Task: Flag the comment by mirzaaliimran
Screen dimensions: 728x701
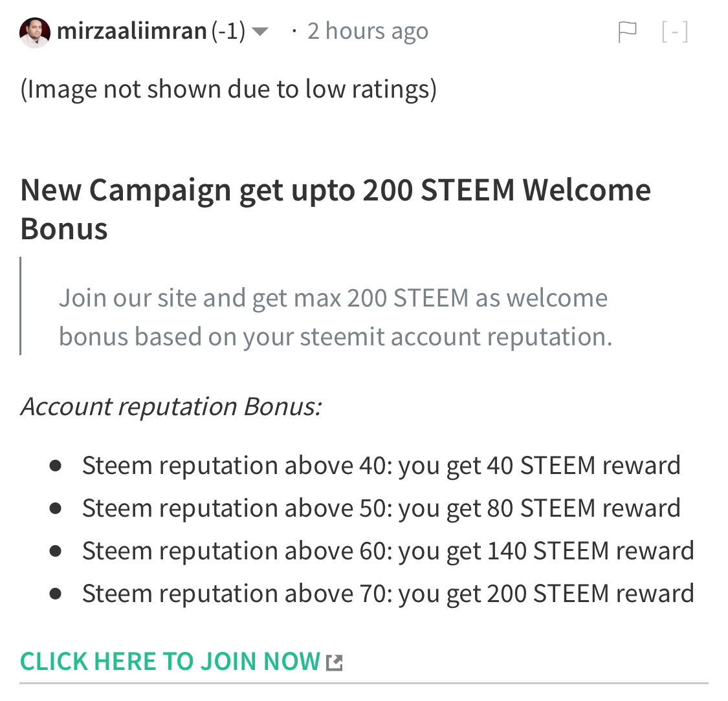Action: pos(627,32)
